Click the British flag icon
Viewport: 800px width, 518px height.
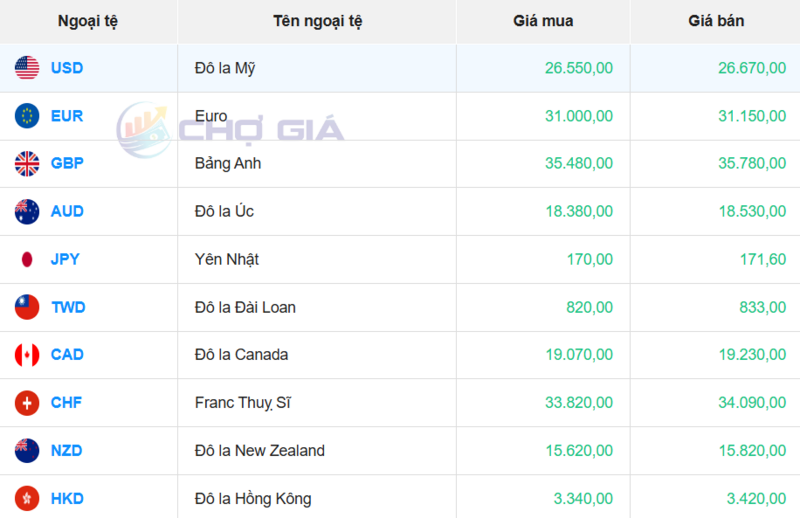(27, 163)
